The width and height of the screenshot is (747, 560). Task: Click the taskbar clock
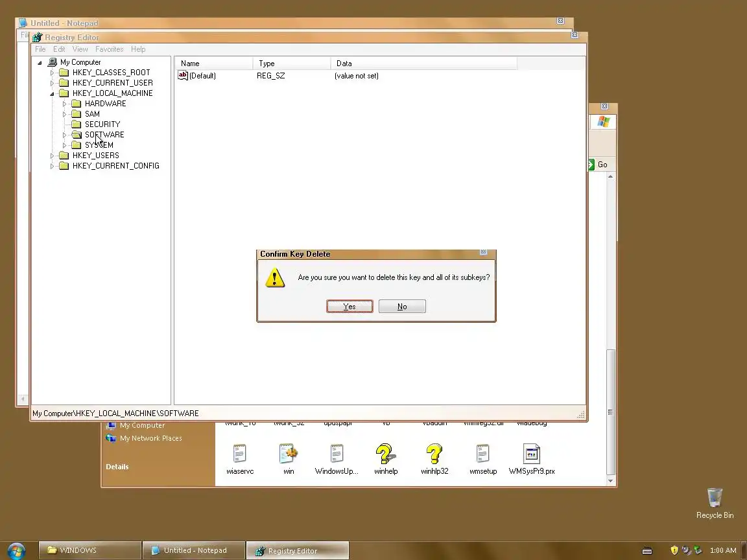click(723, 550)
